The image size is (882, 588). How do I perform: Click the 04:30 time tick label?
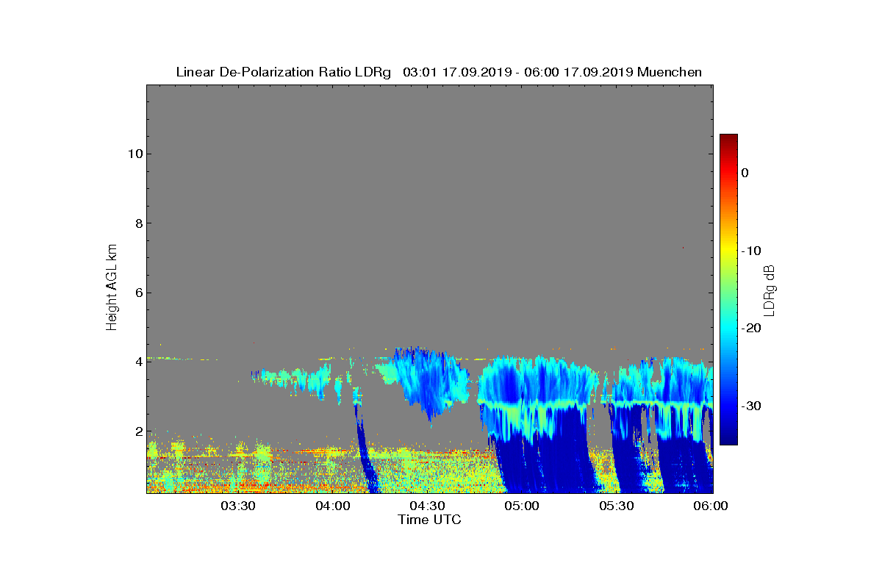427,506
